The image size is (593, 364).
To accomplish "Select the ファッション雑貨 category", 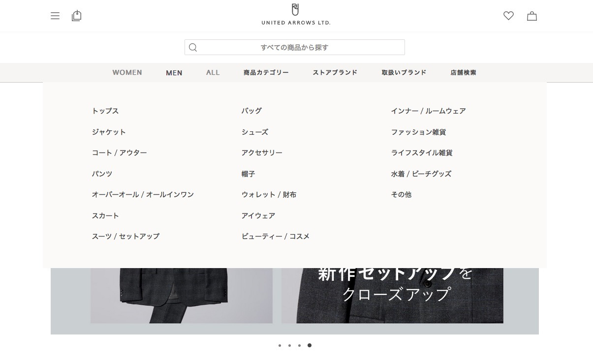I will 418,132.
